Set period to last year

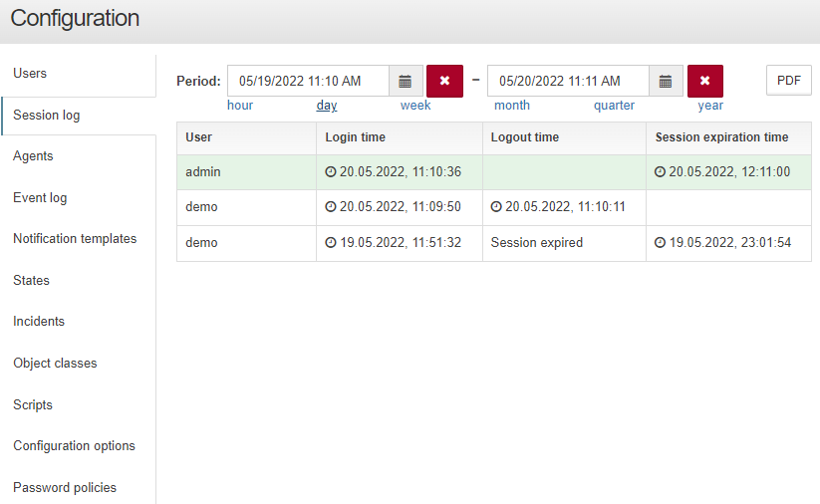[710, 106]
